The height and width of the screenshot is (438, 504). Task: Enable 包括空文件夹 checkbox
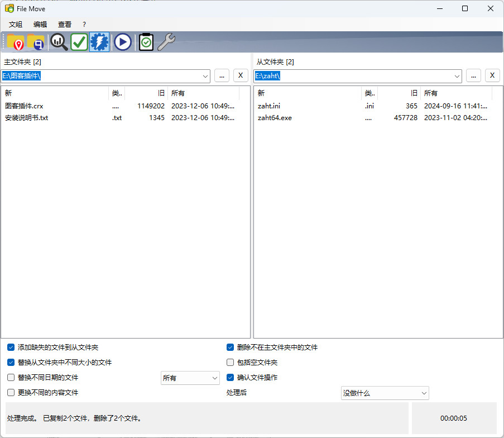point(230,363)
